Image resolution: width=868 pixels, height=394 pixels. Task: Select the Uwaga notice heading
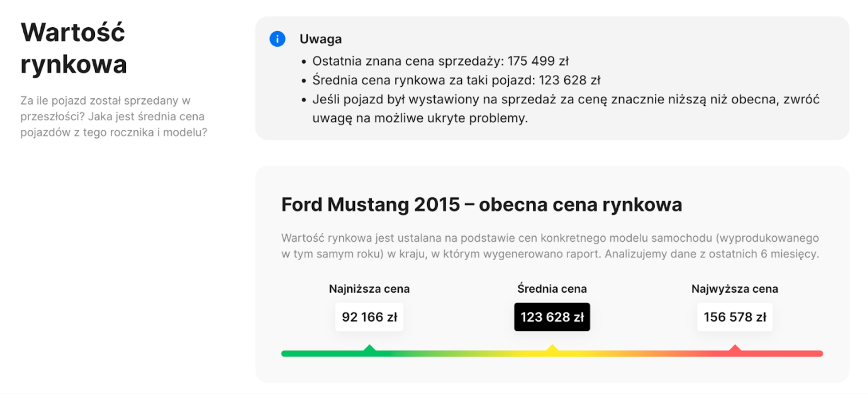pos(321,39)
